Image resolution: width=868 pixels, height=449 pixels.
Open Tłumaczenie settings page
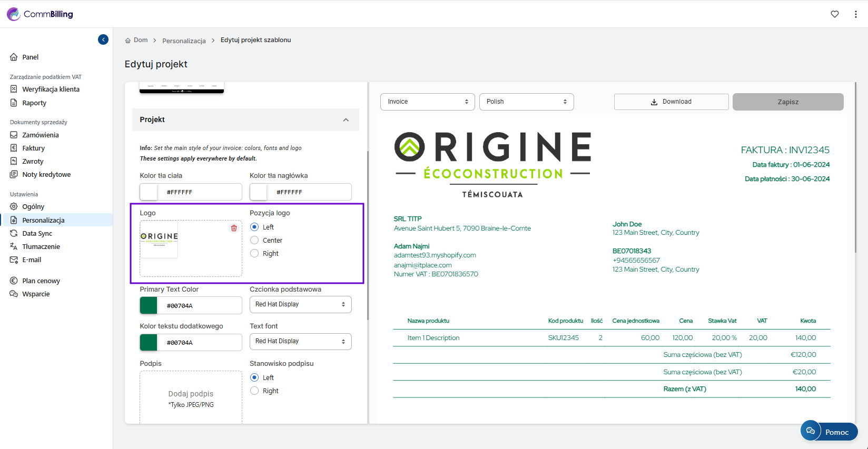(41, 246)
